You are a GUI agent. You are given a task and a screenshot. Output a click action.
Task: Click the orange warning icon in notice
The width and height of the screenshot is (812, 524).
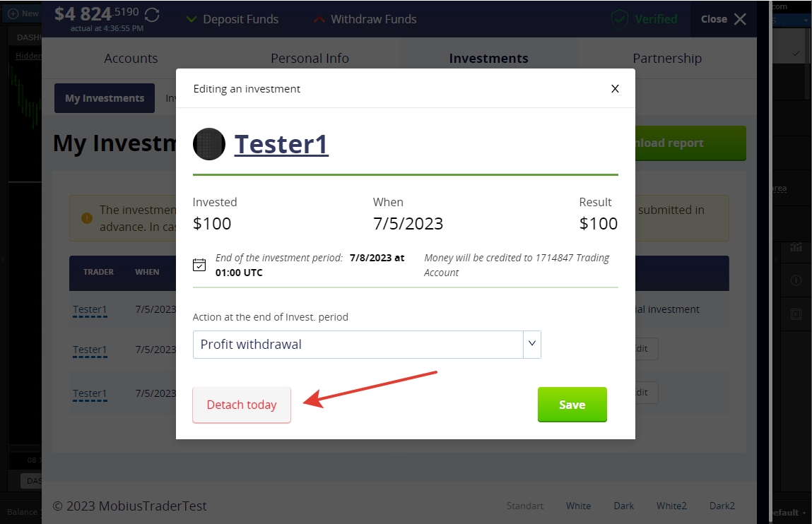click(x=87, y=218)
